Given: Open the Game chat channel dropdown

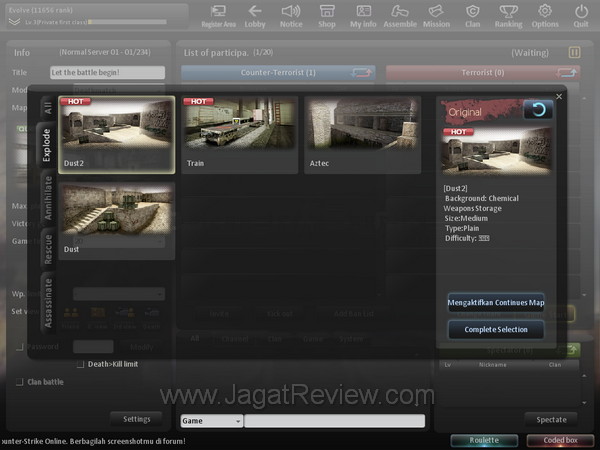Looking at the screenshot, I should (x=211, y=421).
